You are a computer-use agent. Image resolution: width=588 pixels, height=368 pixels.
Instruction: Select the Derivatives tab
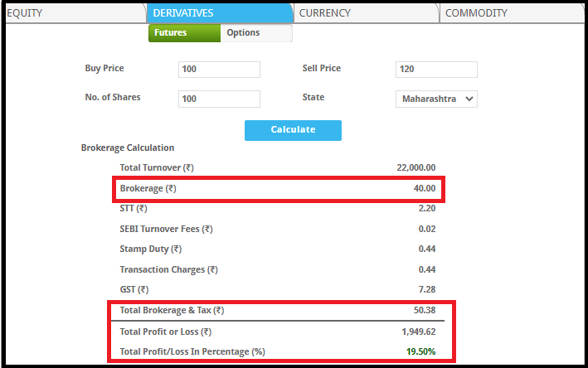coord(183,13)
